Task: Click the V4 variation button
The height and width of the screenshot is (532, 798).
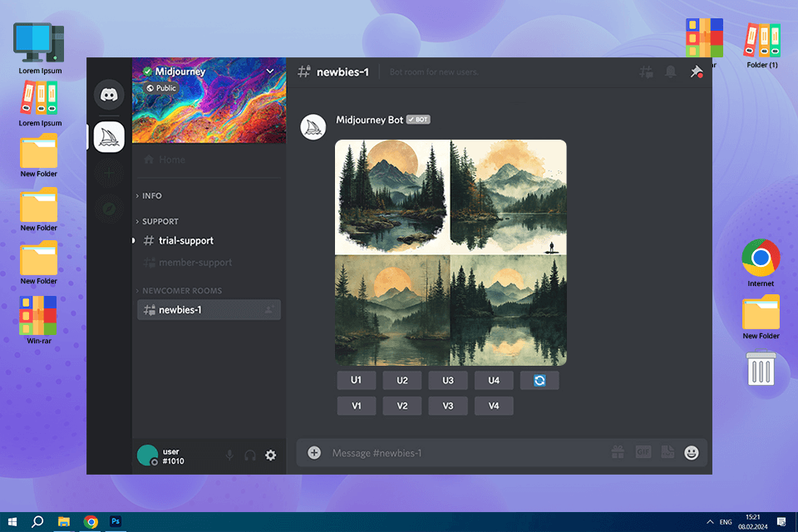Action: [494, 406]
